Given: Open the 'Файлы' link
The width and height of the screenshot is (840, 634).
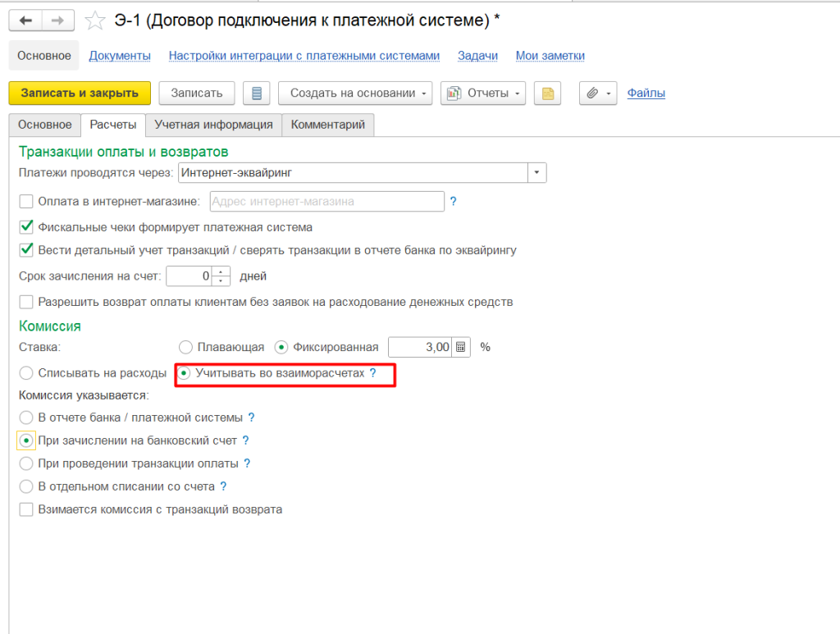Looking at the screenshot, I should click(646, 93).
